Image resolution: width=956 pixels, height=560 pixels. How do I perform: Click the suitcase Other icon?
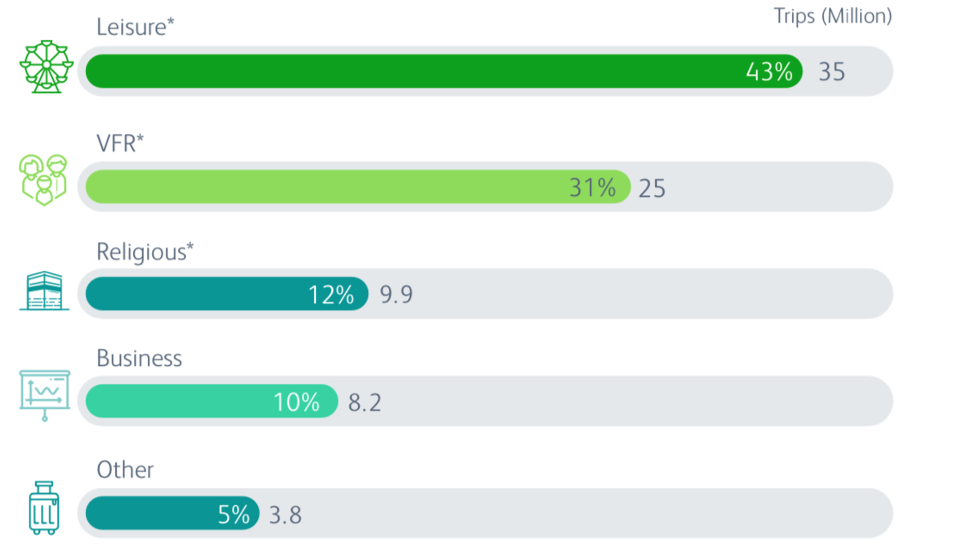click(44, 508)
